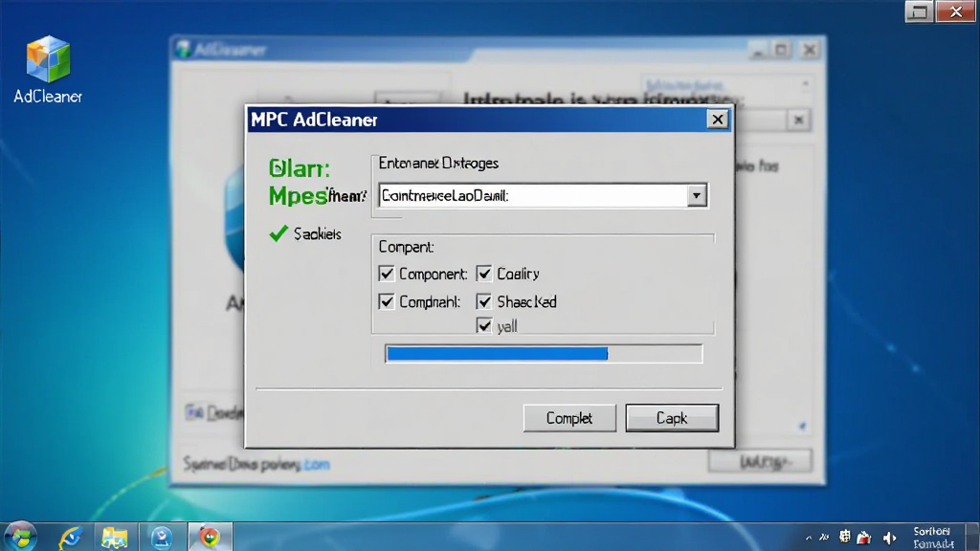
Task: Open the volume speaker tray icon
Action: (889, 538)
